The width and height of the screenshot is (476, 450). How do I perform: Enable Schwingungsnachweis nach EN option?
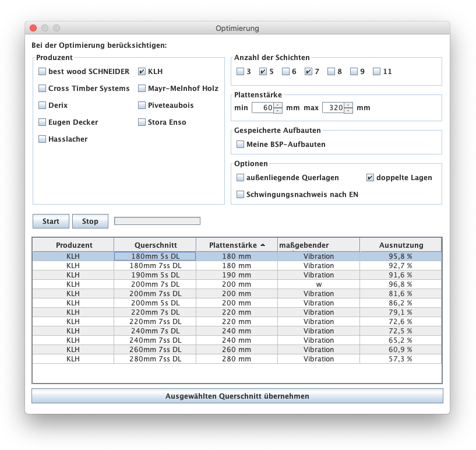240,194
